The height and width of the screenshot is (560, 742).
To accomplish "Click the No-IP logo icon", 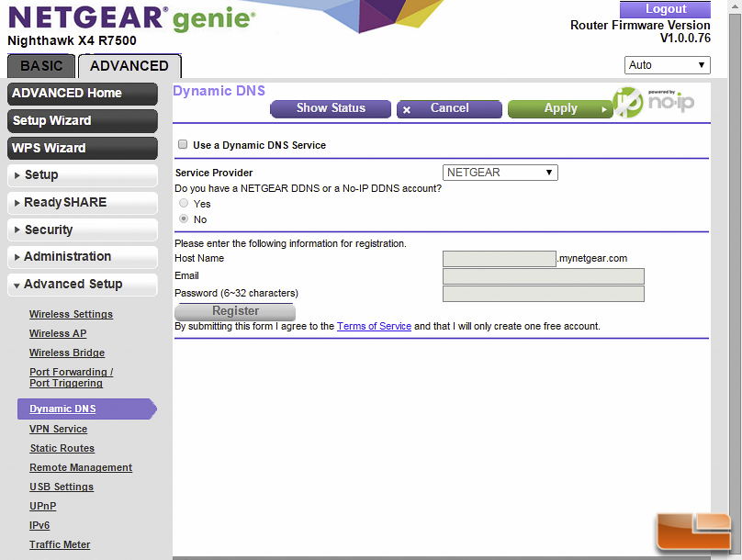I will click(654, 102).
